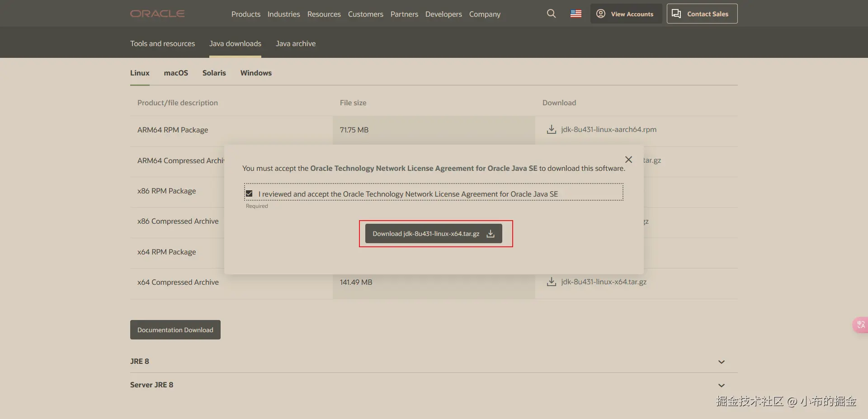Image resolution: width=868 pixels, height=419 pixels.
Task: Select the Linux OS tab
Action: 140,73
